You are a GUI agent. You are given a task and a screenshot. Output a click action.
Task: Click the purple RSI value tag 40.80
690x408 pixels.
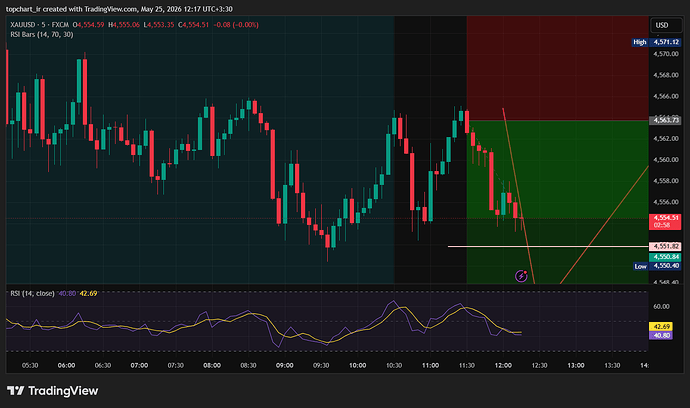[661, 335]
